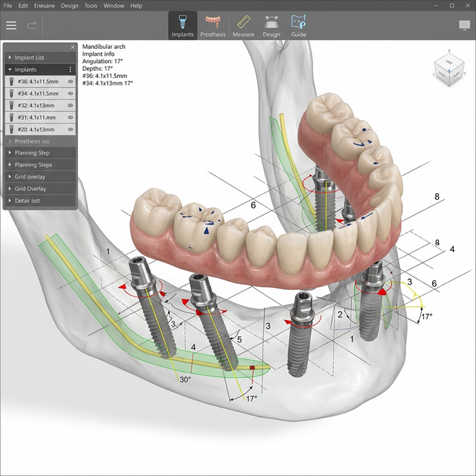Viewport: 476px width, 476px height.
Task: Minimize the application window
Action: click(x=437, y=6)
